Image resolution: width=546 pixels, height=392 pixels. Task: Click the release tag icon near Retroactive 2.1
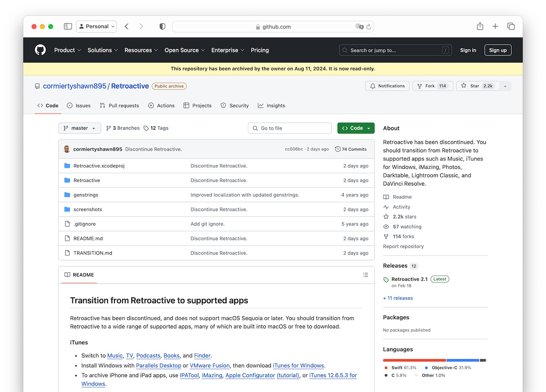[386, 279]
